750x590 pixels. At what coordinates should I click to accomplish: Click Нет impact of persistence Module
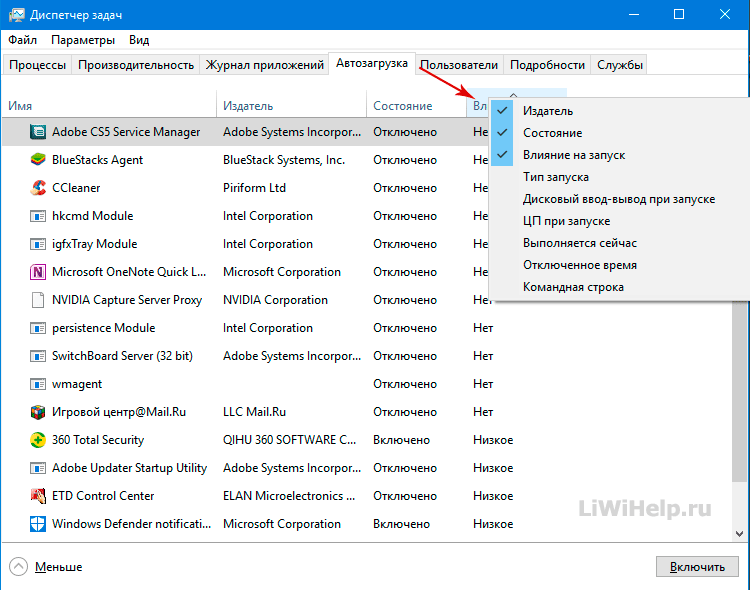[483, 328]
